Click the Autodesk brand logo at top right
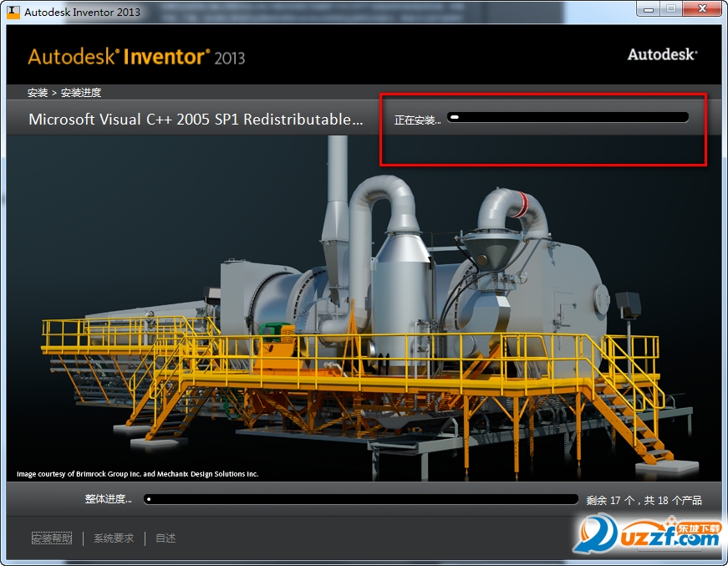Image resolution: width=728 pixels, height=566 pixels. tap(663, 55)
